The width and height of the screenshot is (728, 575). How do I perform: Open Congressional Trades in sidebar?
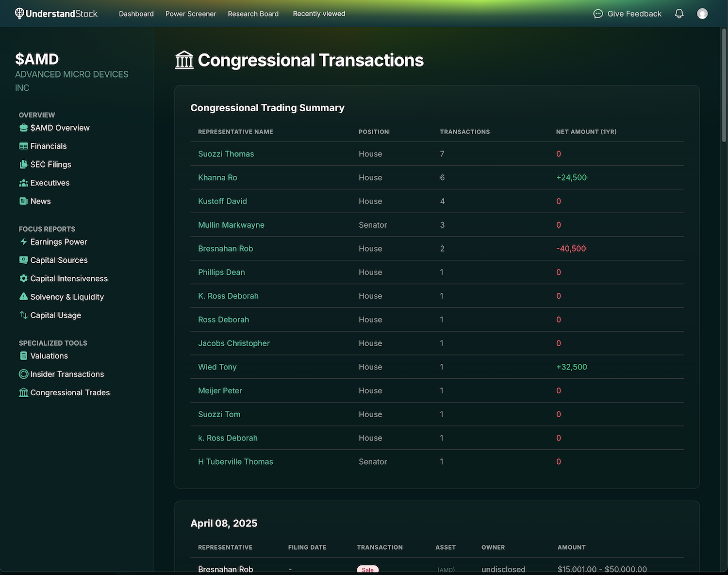[70, 392]
